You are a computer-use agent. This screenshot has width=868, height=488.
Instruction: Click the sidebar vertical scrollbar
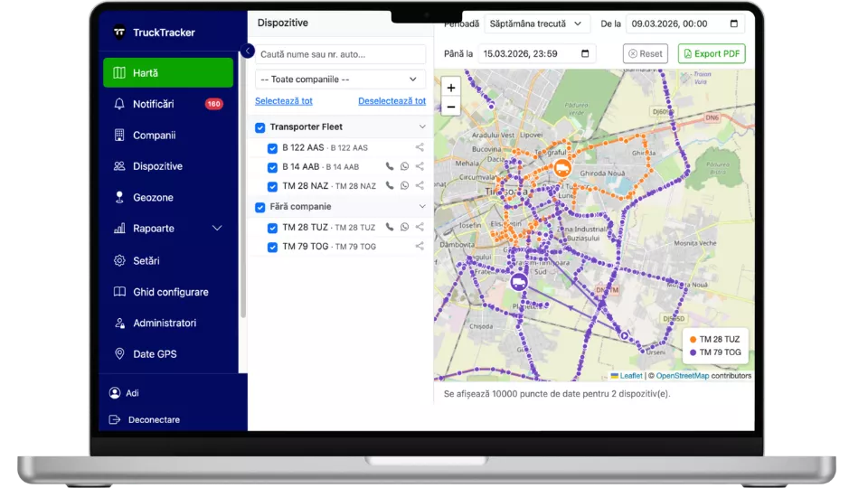coord(243,185)
